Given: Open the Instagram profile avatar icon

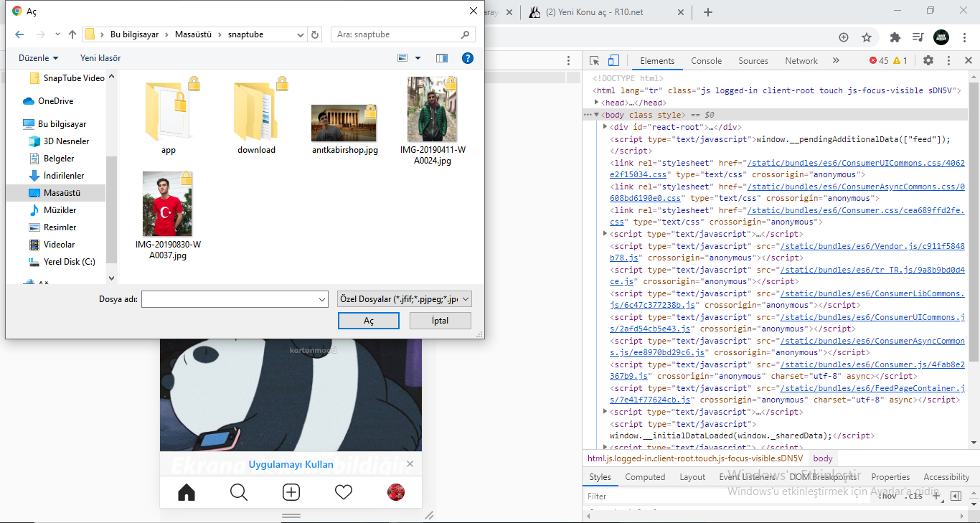Looking at the screenshot, I should 396,492.
